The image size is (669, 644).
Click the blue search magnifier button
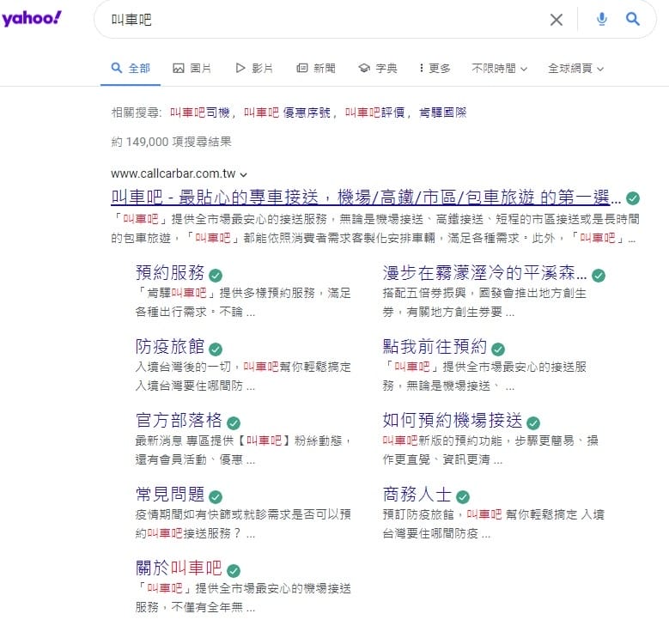(x=632, y=19)
